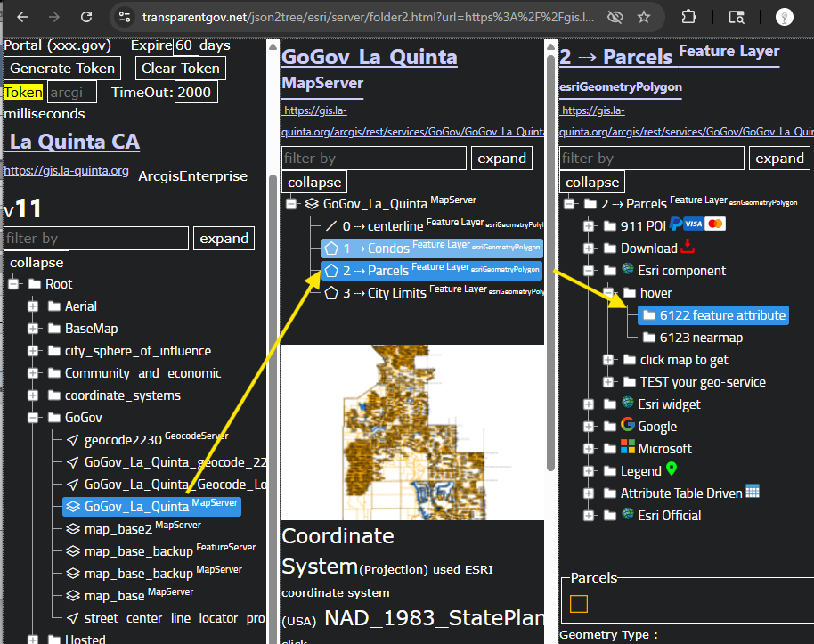
Task: Expand the Aerial folder node
Action: tap(33, 306)
